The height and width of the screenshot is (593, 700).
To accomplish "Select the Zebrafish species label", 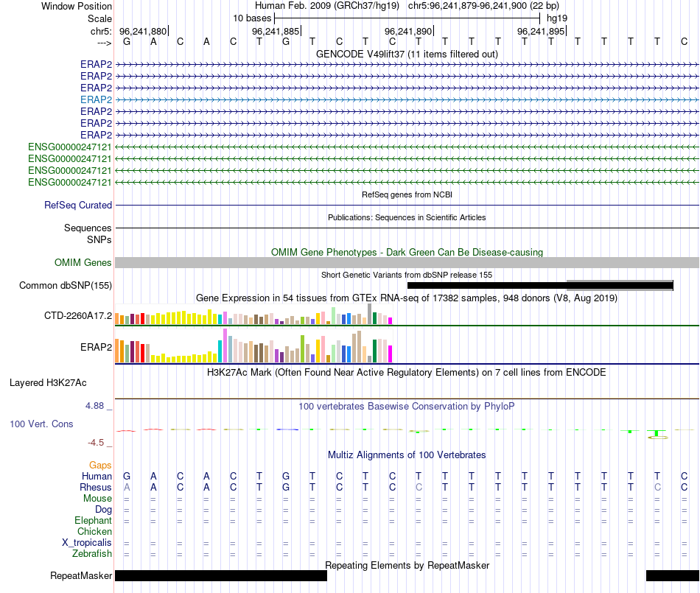I will (92, 554).
